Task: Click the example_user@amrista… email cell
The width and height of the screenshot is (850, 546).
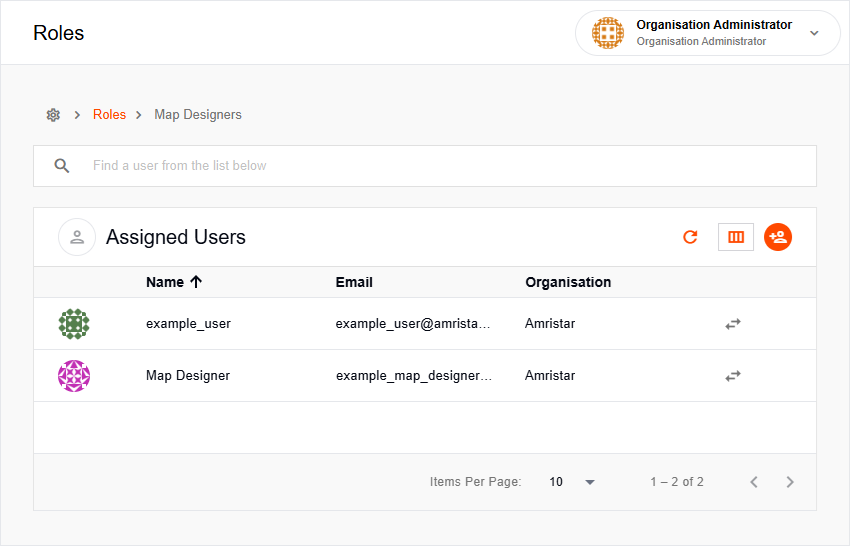Action: [413, 324]
